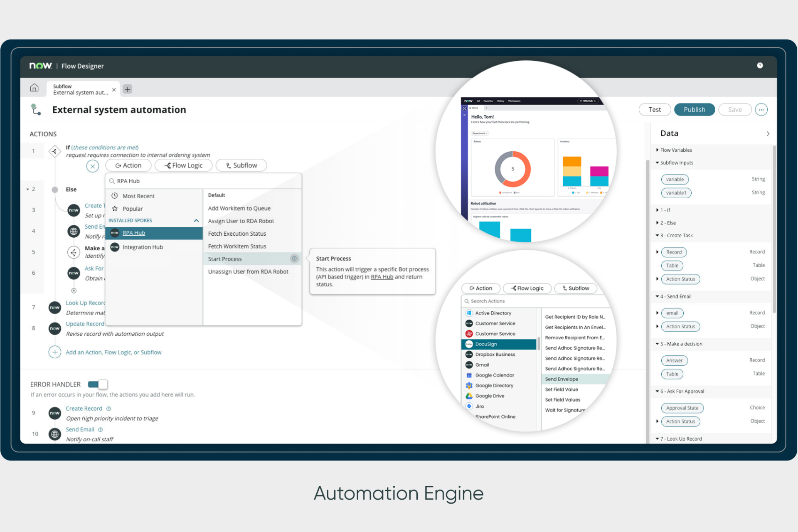This screenshot has height=532, width=798.
Task: Select Popular category
Action: 154,209
